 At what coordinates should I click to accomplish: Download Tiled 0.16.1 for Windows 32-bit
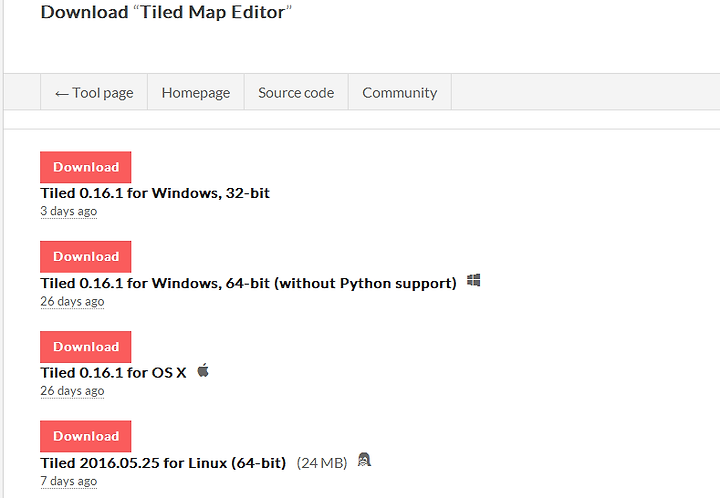point(85,167)
